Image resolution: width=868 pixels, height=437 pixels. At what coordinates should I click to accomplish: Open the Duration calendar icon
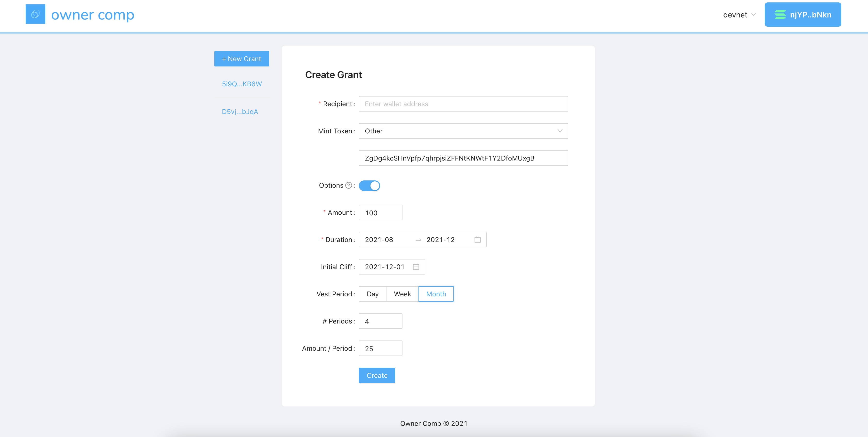click(x=477, y=240)
